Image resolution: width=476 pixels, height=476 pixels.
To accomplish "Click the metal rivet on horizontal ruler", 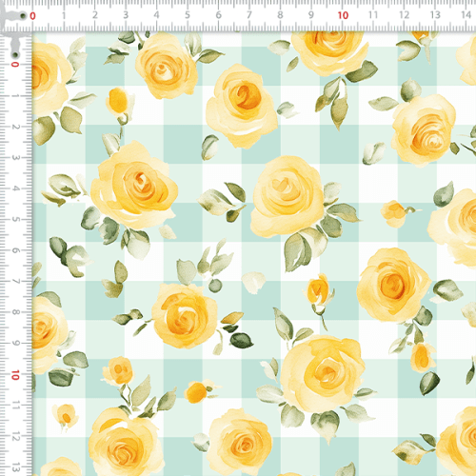I will pyautogui.click(x=23, y=15).
